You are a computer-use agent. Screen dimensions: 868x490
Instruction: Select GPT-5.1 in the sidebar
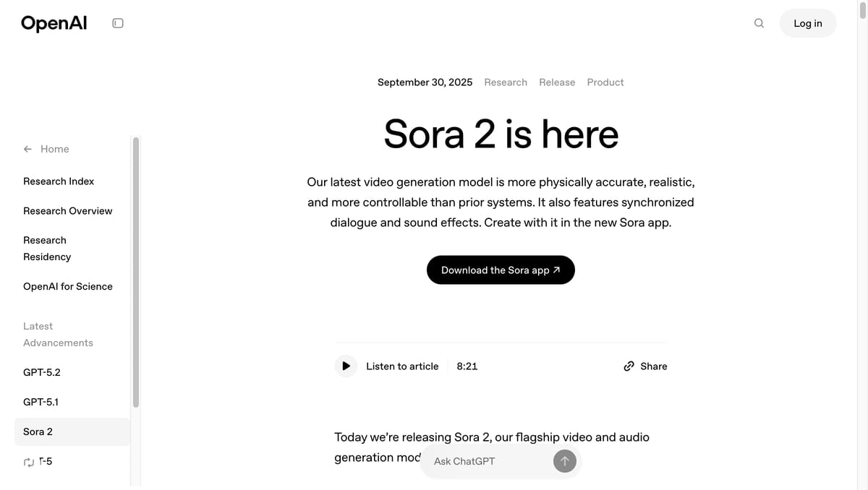click(x=41, y=402)
